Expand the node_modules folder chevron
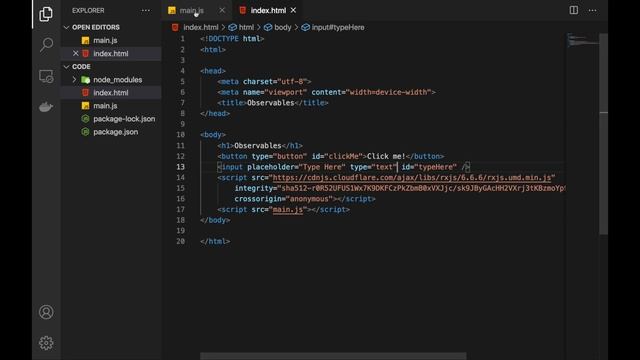 pos(74,80)
